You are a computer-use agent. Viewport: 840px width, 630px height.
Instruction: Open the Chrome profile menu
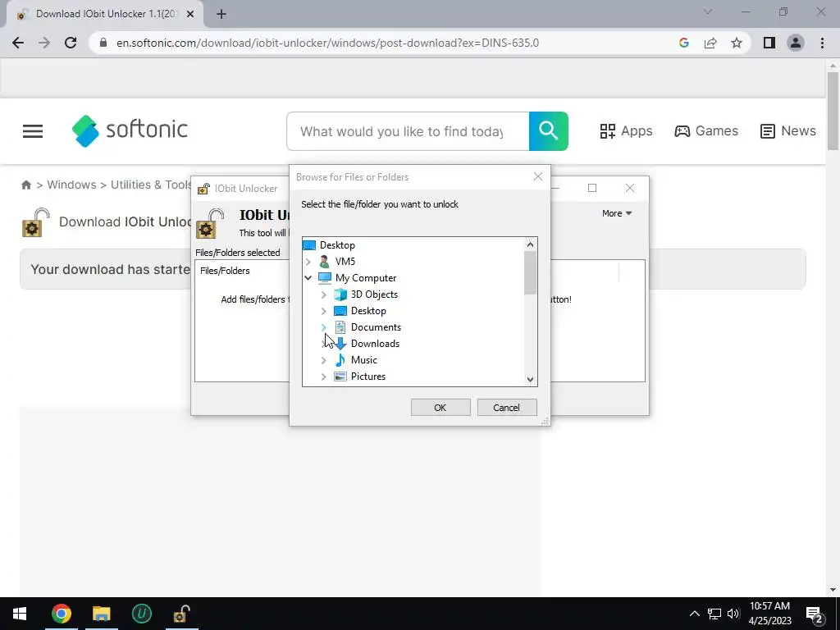[796, 43]
